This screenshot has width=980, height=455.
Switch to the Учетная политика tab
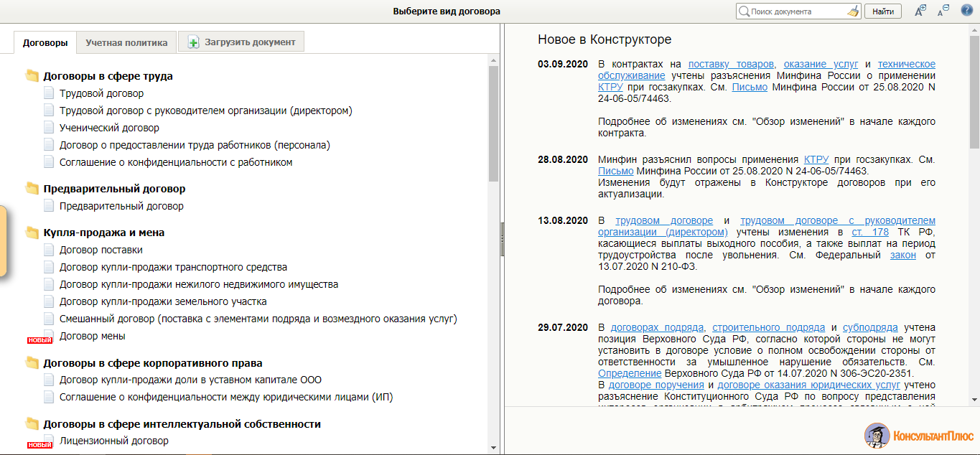pos(126,42)
